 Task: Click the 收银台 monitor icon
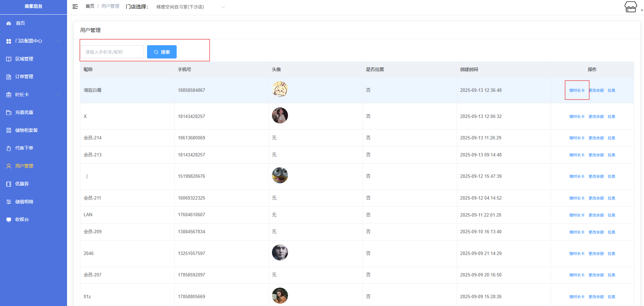coord(9,220)
